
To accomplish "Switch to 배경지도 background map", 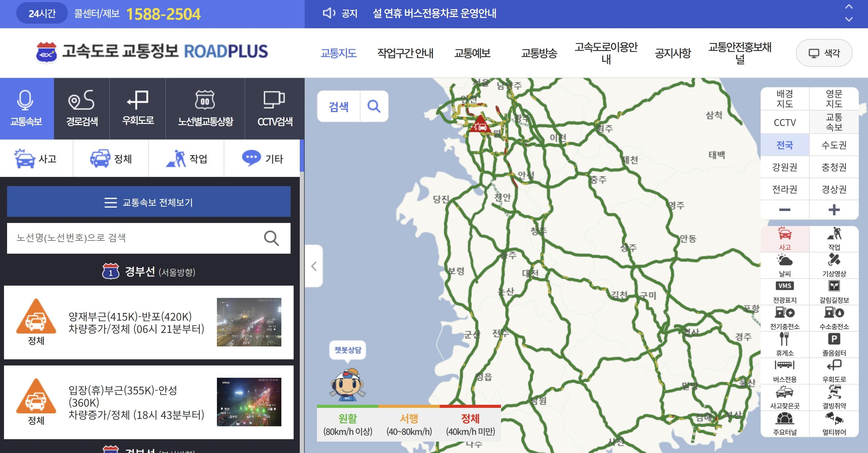I will (x=785, y=99).
